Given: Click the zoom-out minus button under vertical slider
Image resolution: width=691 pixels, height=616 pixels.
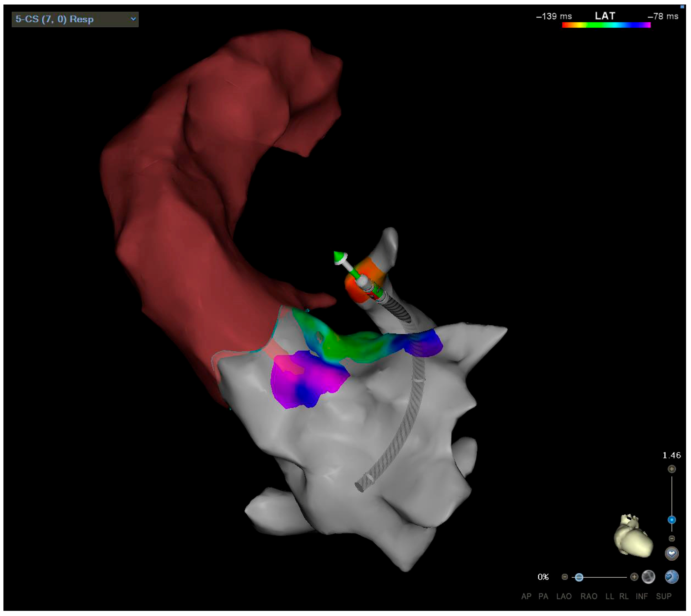Looking at the screenshot, I should 671,538.
